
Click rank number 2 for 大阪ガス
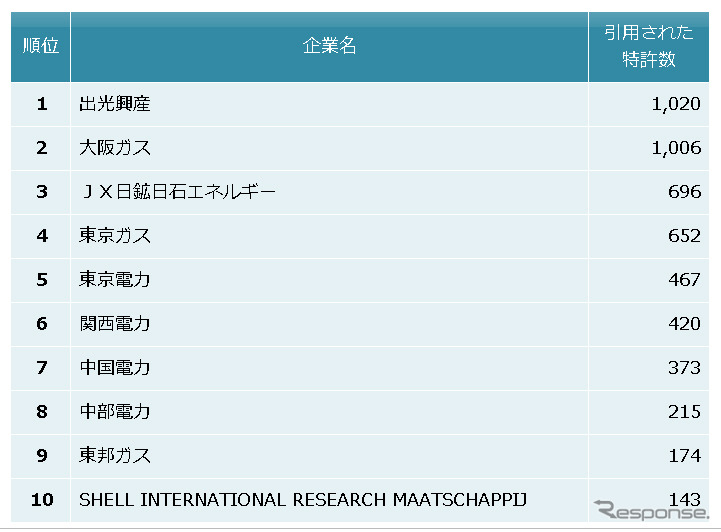coord(42,148)
